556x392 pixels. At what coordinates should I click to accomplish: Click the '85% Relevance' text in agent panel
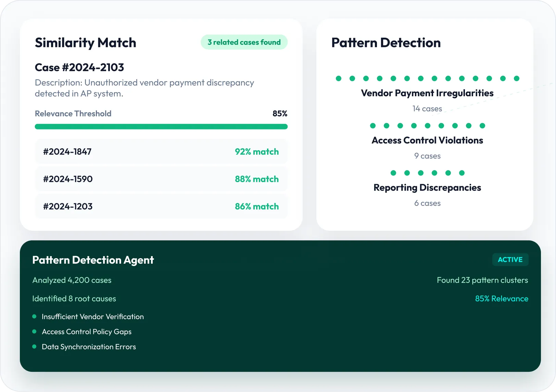502,299
